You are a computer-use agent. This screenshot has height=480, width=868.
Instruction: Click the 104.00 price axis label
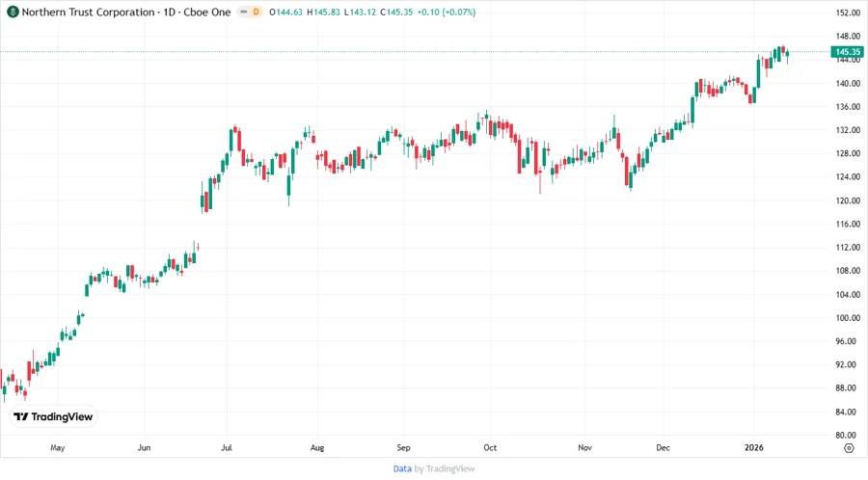pyautogui.click(x=848, y=294)
